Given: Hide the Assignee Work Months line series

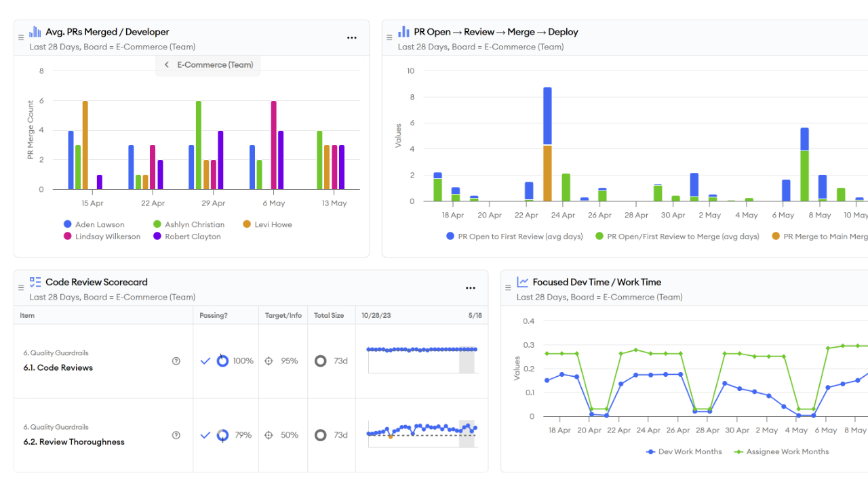Looking at the screenshot, I should (x=781, y=451).
